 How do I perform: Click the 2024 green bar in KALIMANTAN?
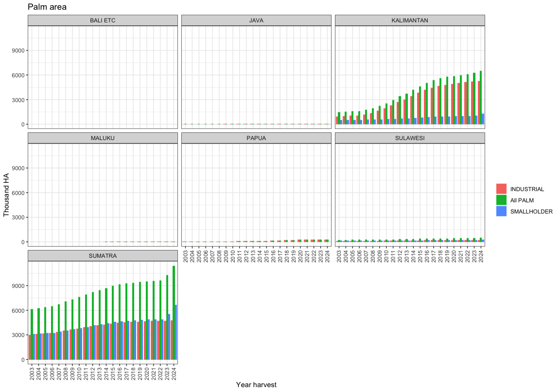pyautogui.click(x=481, y=97)
